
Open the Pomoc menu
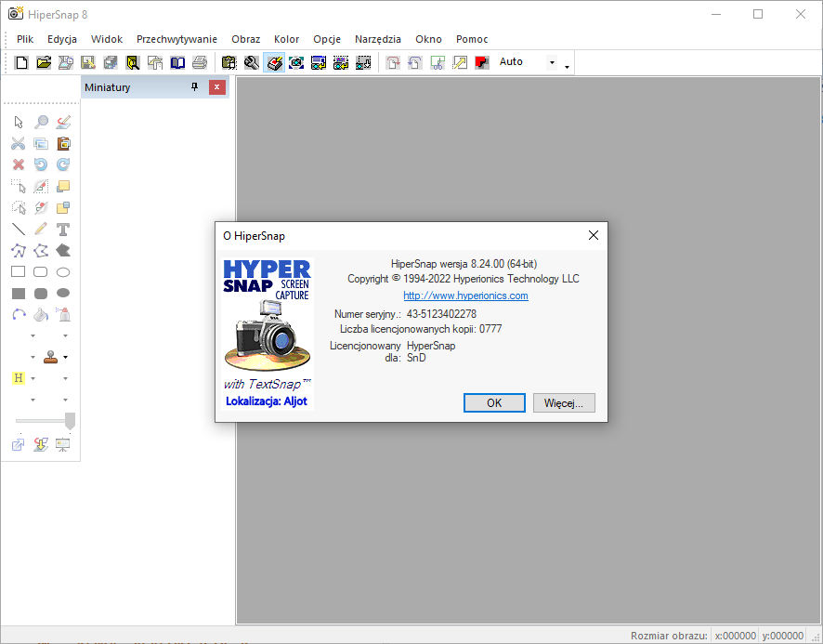click(472, 39)
